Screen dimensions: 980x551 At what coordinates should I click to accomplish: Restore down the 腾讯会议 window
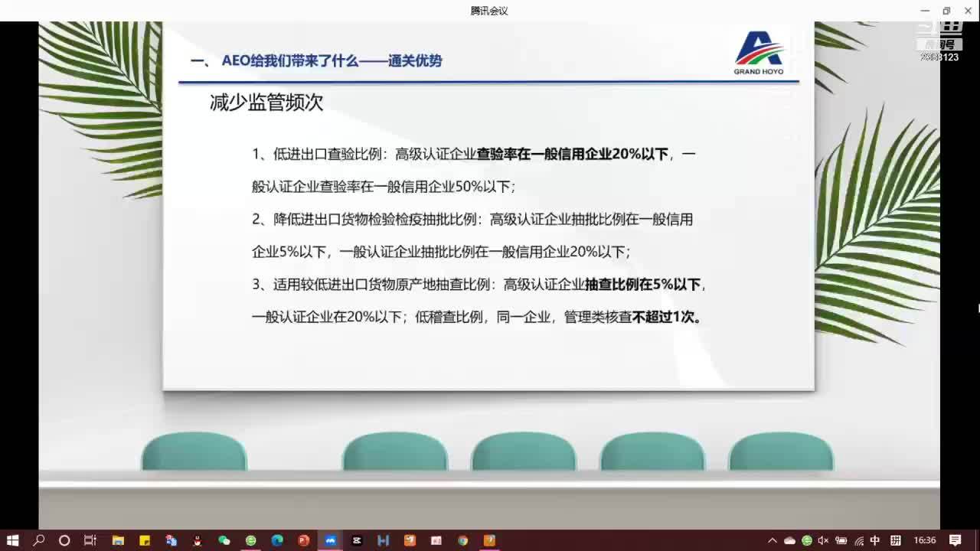(x=946, y=11)
